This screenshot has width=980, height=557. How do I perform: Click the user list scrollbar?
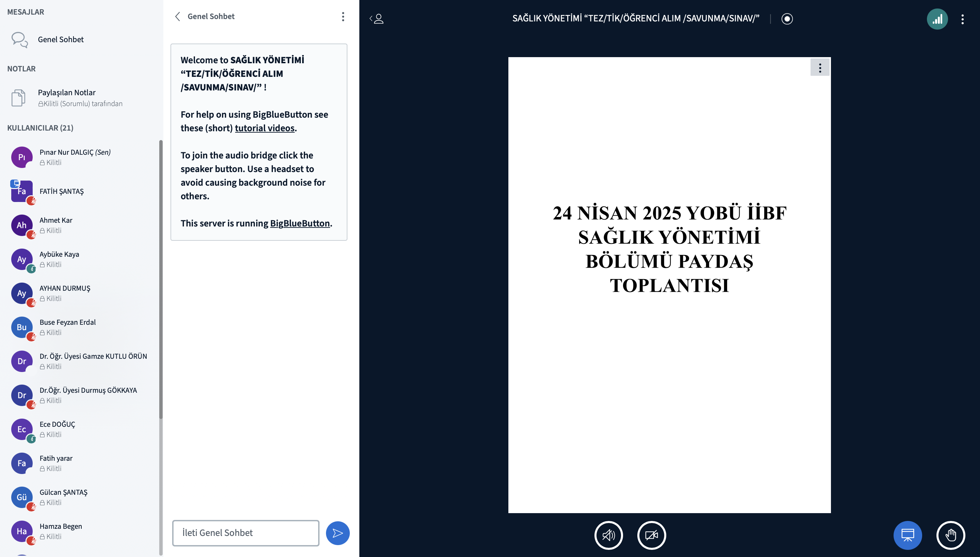(x=161, y=279)
